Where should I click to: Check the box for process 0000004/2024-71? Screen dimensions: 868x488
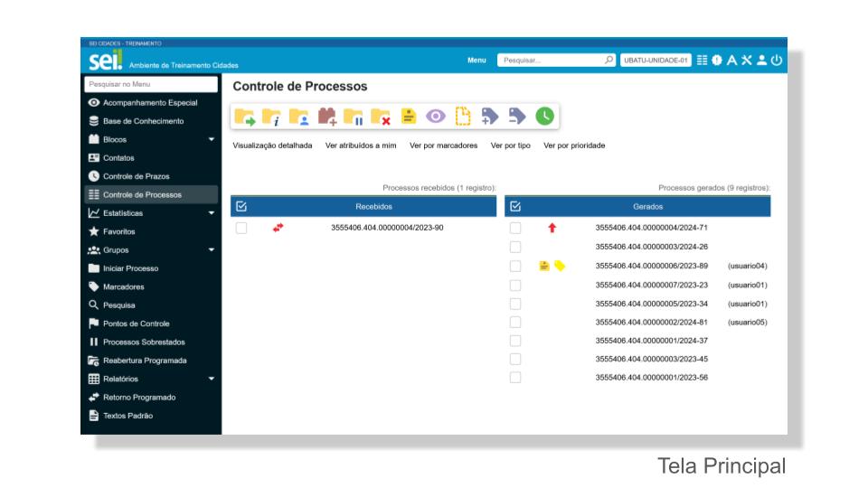pyautogui.click(x=515, y=228)
